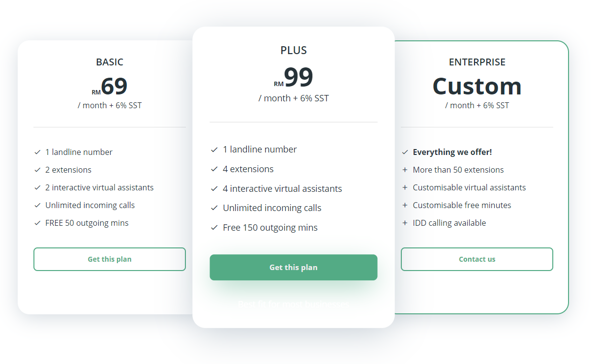Click Get this plan under Basic
600x364 pixels.
pyautogui.click(x=110, y=259)
